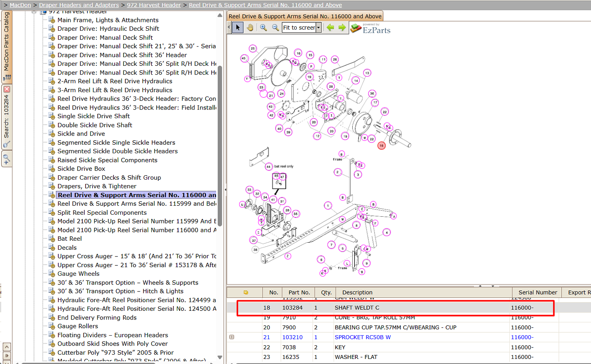Collapse the toolbar with the small left arrow
Screen dimensions: 591x364
pos(229,28)
